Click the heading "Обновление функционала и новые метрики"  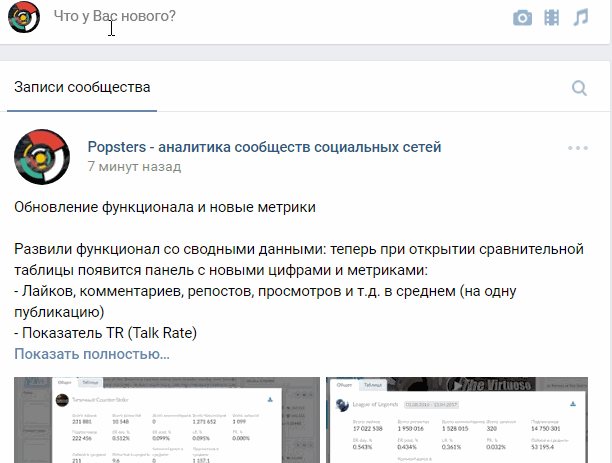pyautogui.click(x=165, y=207)
